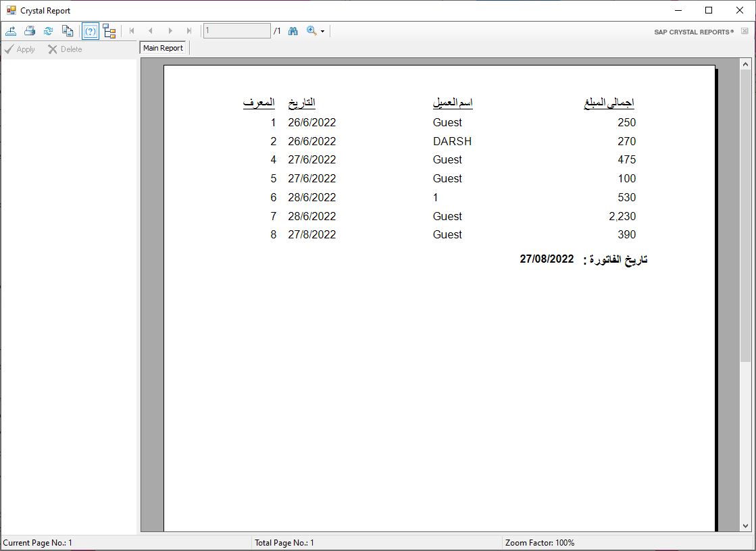Image resolution: width=756 pixels, height=551 pixels.
Task: Go to the first page
Action: tap(132, 31)
